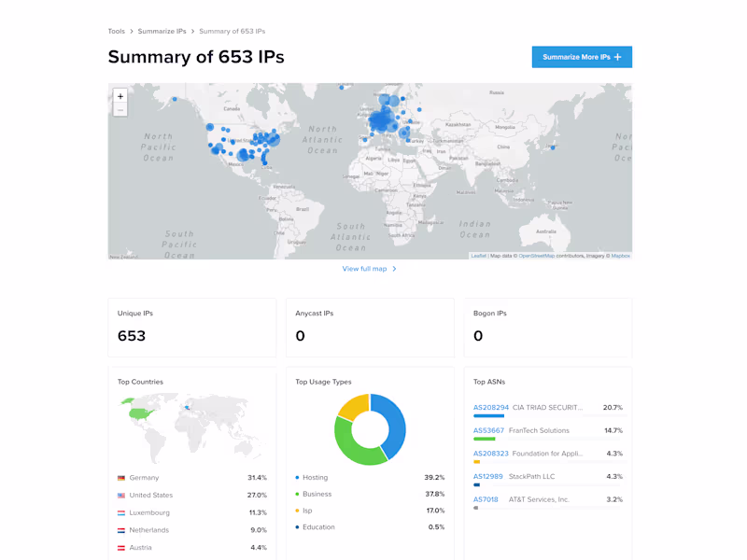Viewport: 747px width, 560px height.
Task: Expand View full map via its chevron
Action: coord(392,267)
